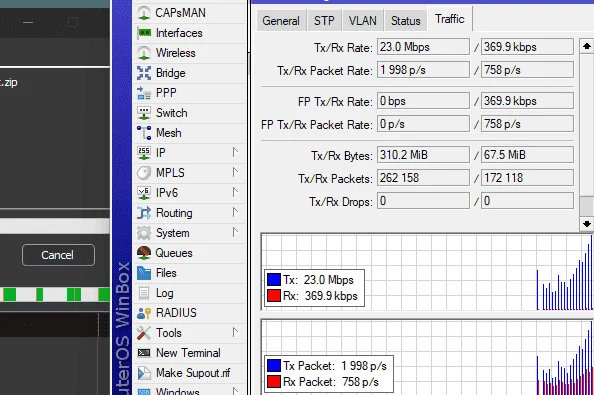Click the Tx Drops field
The image size is (594, 395).
423,201
